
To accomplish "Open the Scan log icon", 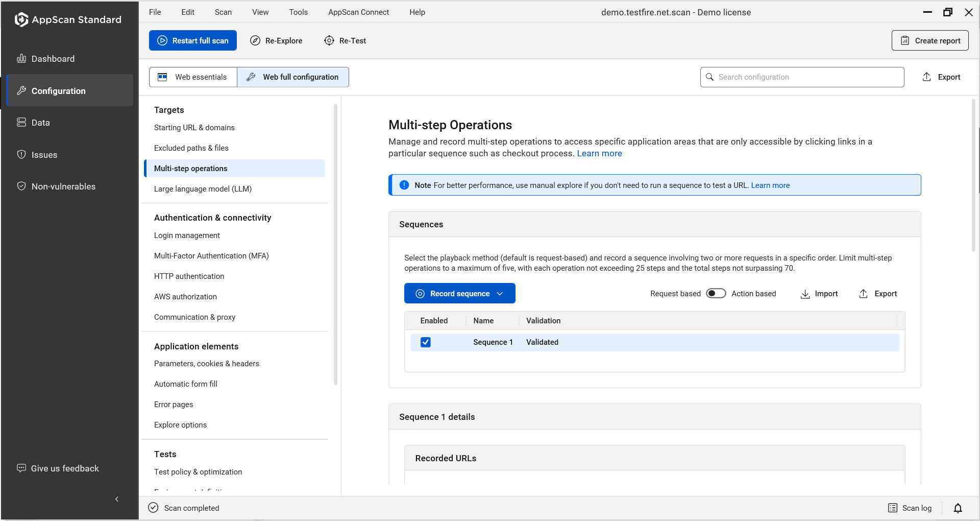I will (x=893, y=508).
